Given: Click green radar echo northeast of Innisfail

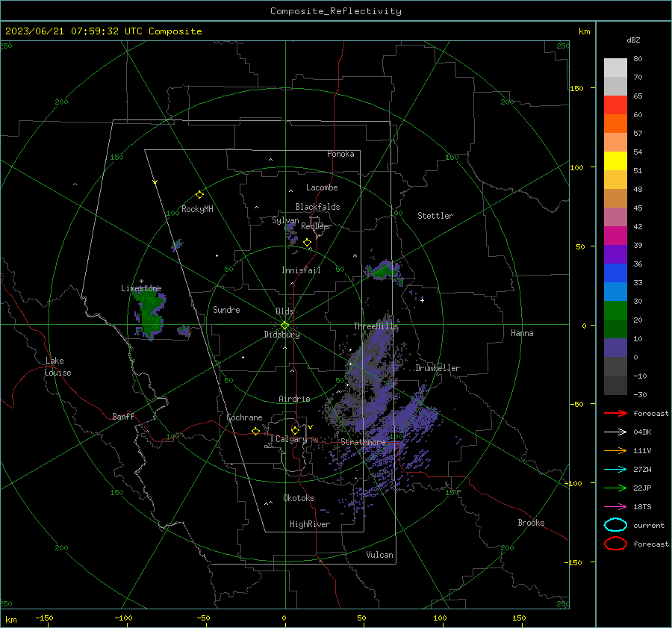Looking at the screenshot, I should 384,271.
